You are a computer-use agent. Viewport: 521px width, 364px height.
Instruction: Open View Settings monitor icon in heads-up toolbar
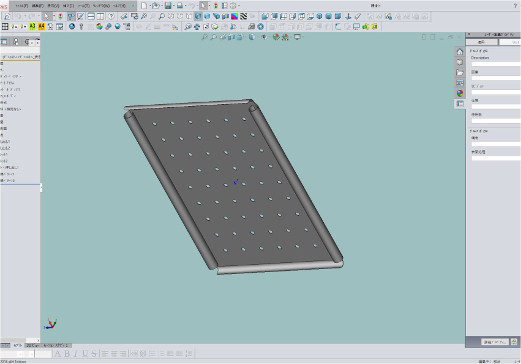[297, 37]
